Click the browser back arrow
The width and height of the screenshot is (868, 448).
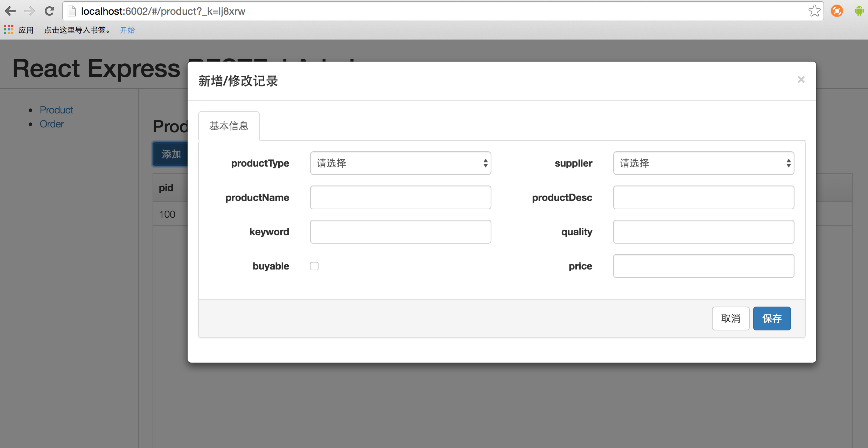tap(10, 11)
